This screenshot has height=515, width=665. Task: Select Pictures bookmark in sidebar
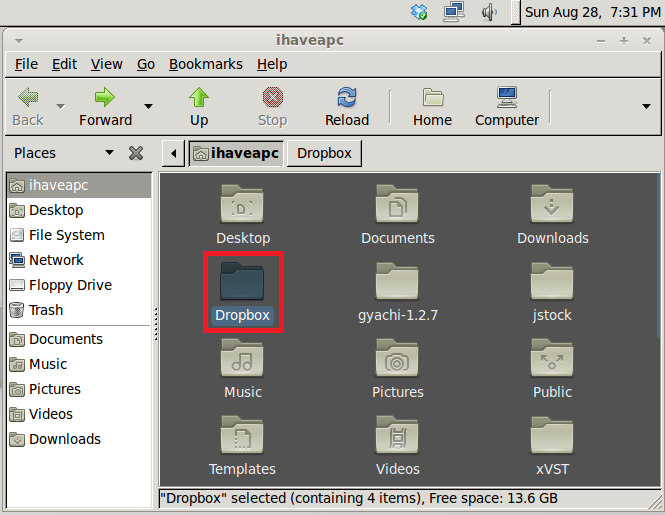click(x=79, y=389)
